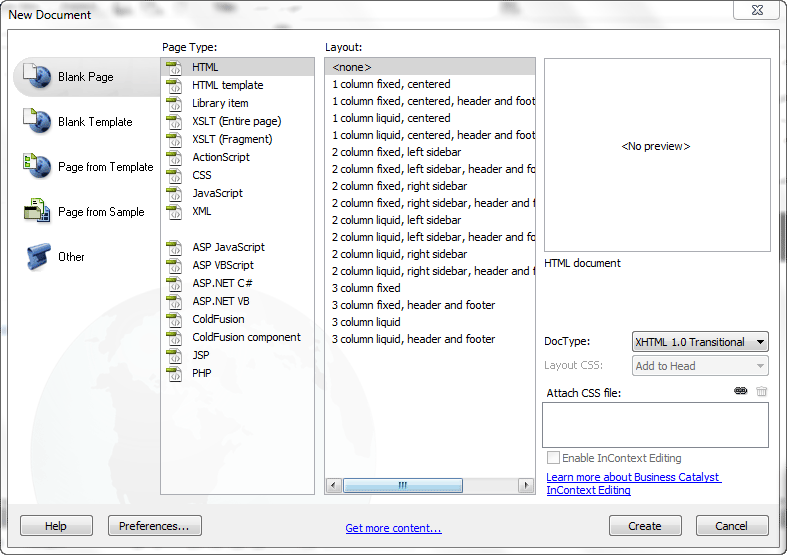Select the Blank Page category icon
Screen dimensions: 787x555
[x=37, y=76]
